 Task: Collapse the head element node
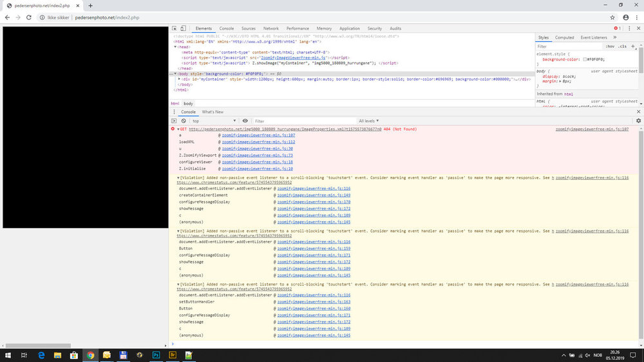pos(175,47)
